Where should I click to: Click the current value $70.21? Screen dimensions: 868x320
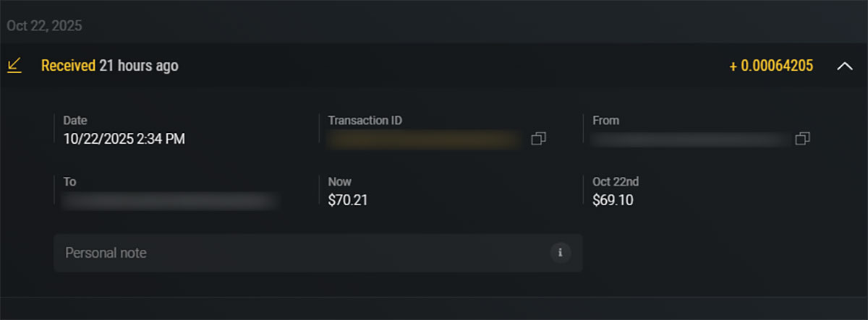348,200
